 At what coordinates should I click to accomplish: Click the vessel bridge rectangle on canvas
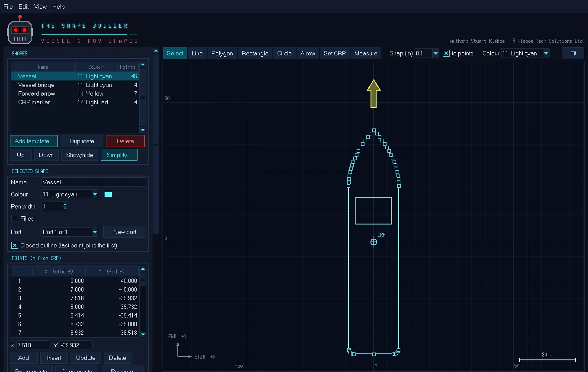click(374, 211)
